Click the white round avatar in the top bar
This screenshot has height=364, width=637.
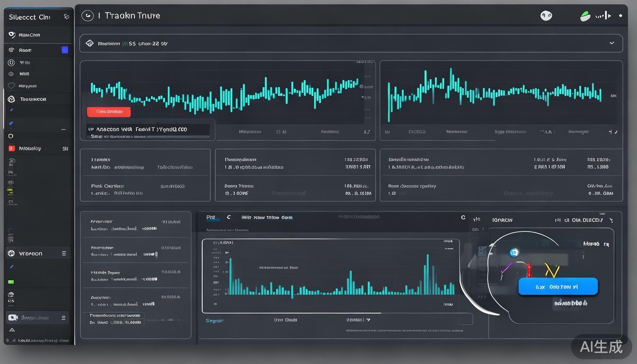pos(546,16)
